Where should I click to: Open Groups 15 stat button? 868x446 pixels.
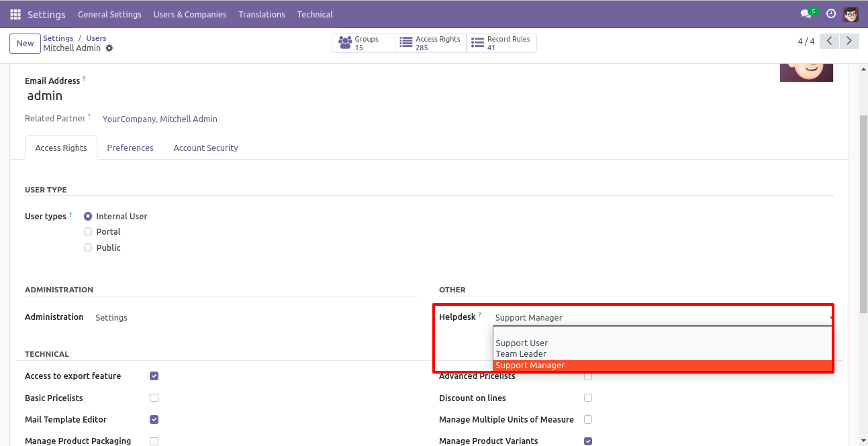363,43
